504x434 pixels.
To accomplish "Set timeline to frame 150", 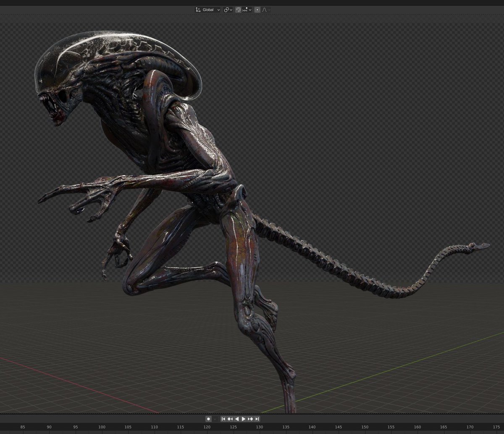I will 365,427.
